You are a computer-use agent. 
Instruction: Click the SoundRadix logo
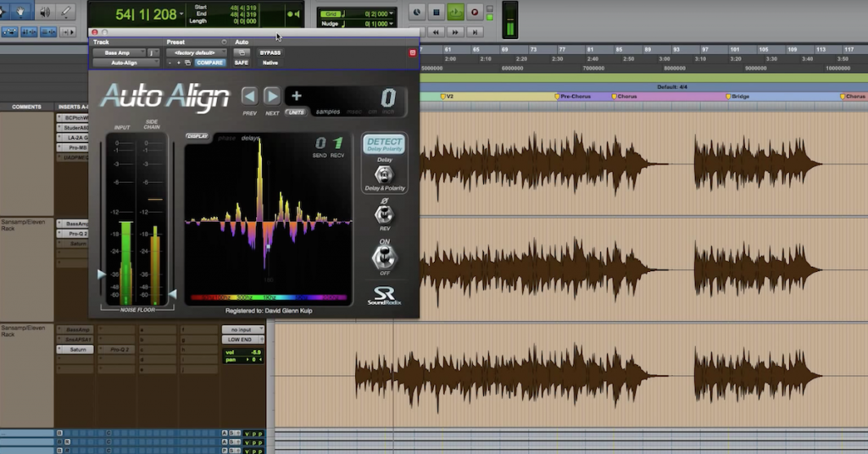tap(384, 296)
